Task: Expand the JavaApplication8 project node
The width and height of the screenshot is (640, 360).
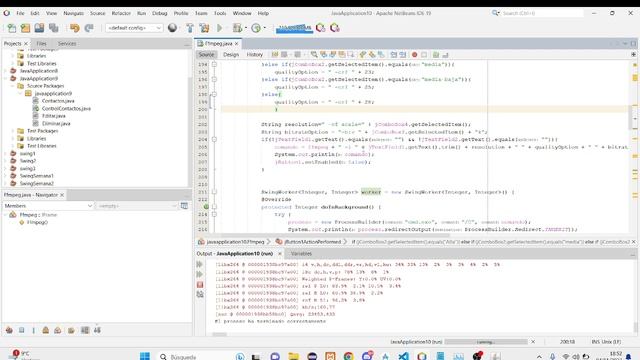Action: (6, 71)
